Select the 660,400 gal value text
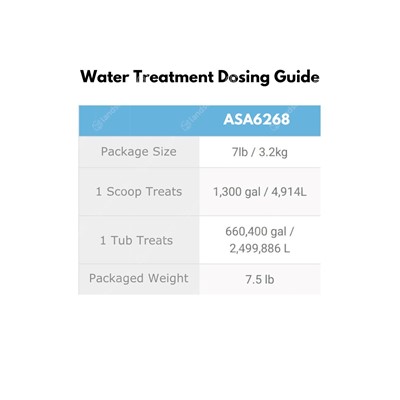 (256, 231)
